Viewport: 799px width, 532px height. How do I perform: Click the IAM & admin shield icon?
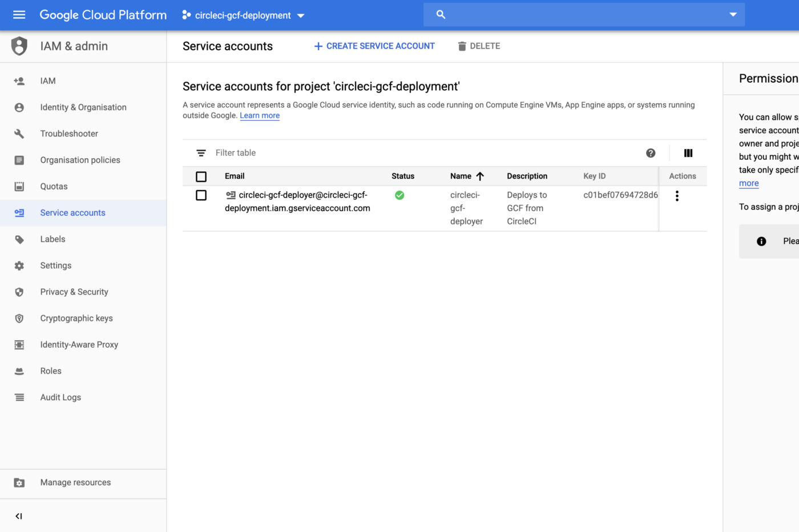click(x=19, y=46)
